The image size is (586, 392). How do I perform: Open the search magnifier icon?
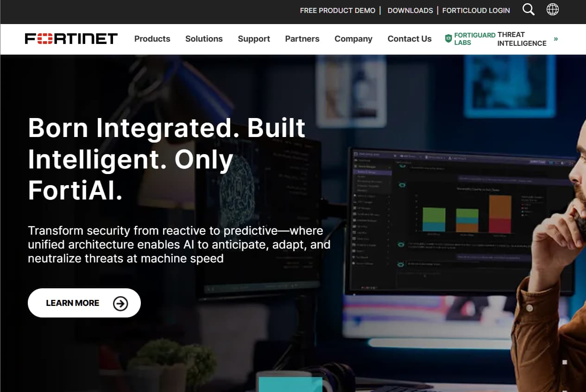(528, 10)
